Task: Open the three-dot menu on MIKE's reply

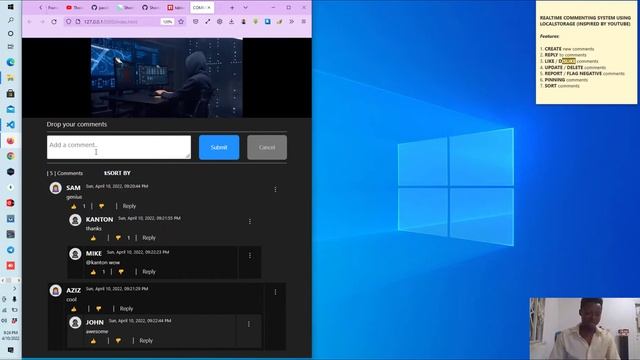Action: pos(250,256)
